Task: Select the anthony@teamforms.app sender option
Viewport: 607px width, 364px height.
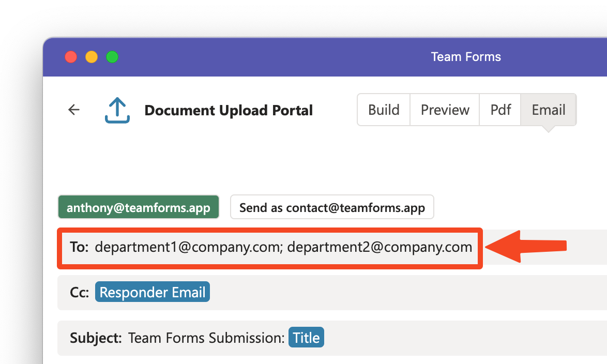Action: pyautogui.click(x=139, y=207)
